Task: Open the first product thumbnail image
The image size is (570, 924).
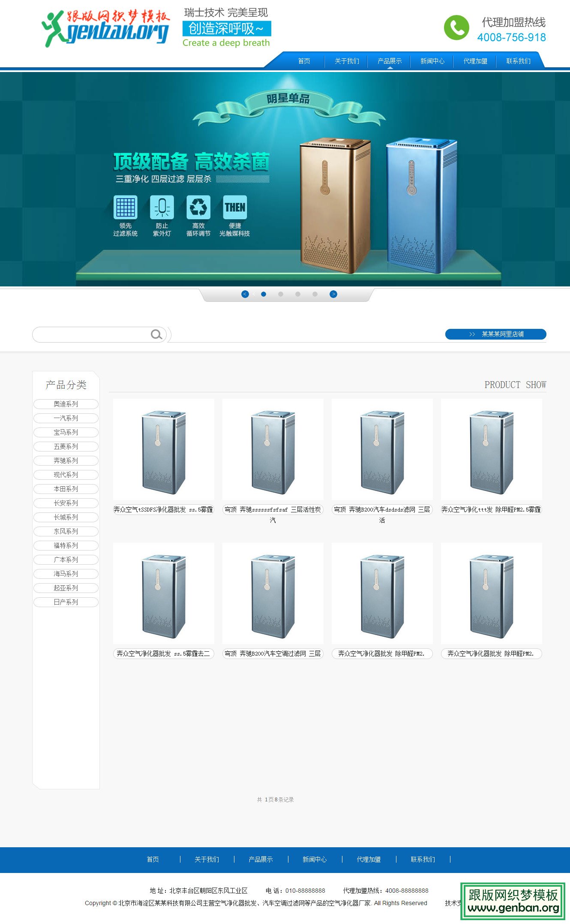Action: click(163, 449)
